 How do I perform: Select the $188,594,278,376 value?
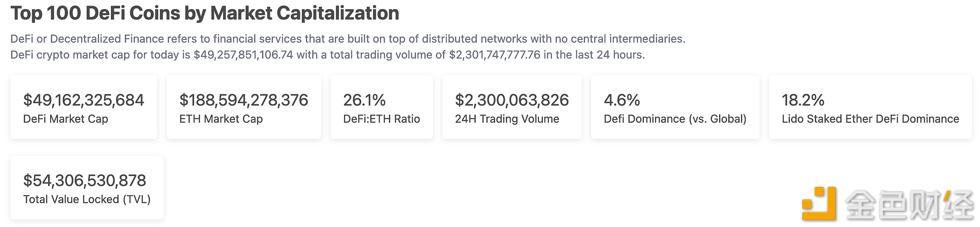243,100
